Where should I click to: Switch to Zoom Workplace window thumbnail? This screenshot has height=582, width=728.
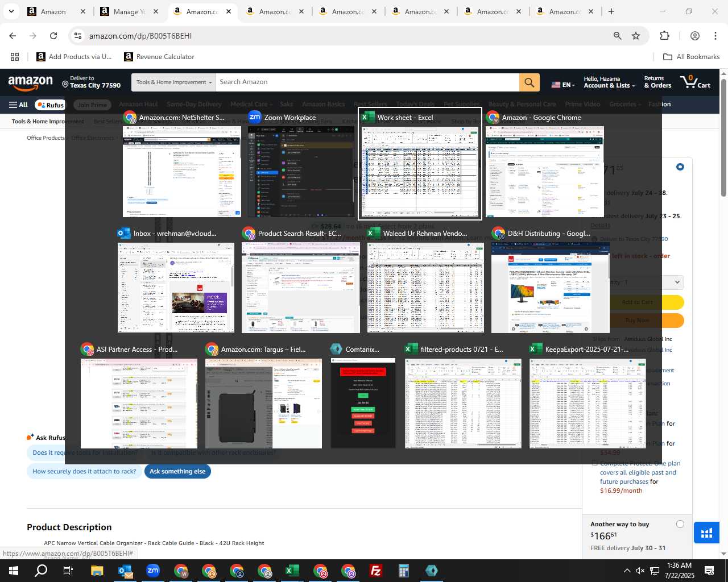click(301, 164)
